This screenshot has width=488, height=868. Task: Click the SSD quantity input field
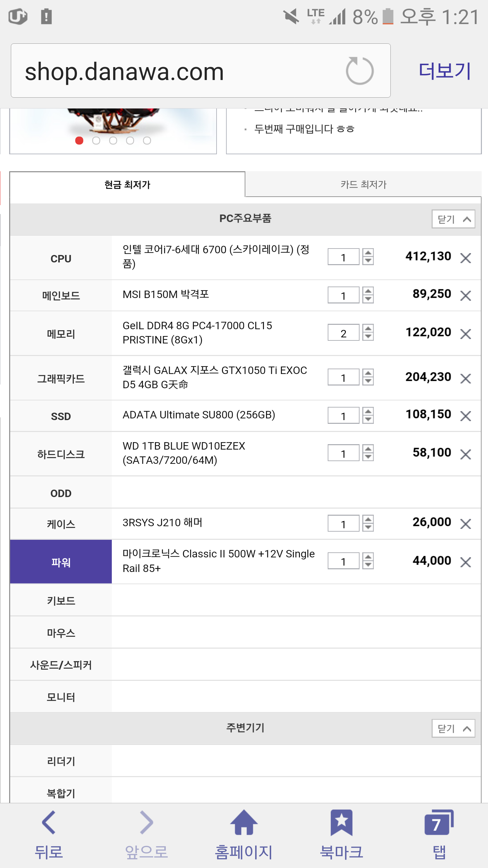[x=343, y=416]
